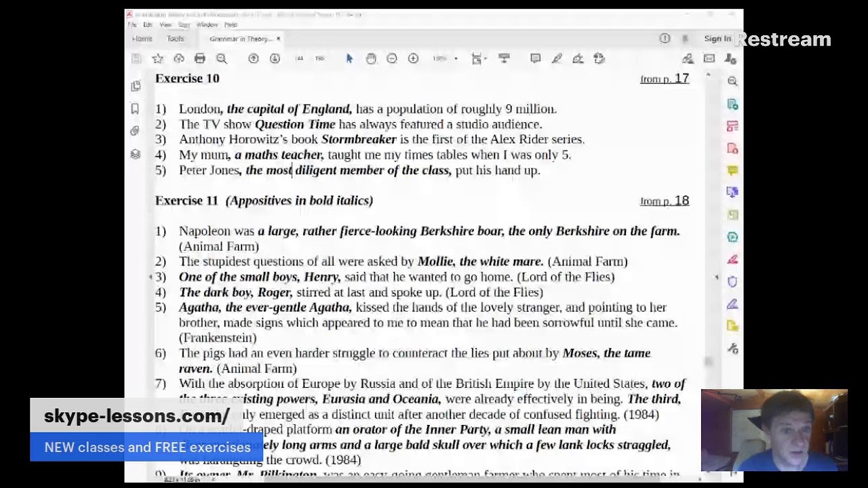Close the Grammar in Theory tab

coord(278,39)
